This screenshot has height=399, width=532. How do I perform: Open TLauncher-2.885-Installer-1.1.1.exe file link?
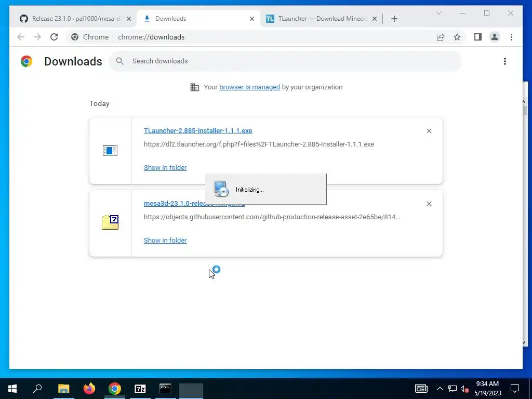point(198,130)
